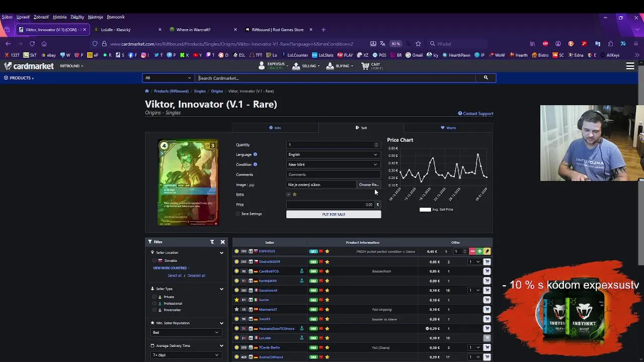Toggle Private seller type checkbox
The width and height of the screenshot is (644, 362).
pos(154,297)
